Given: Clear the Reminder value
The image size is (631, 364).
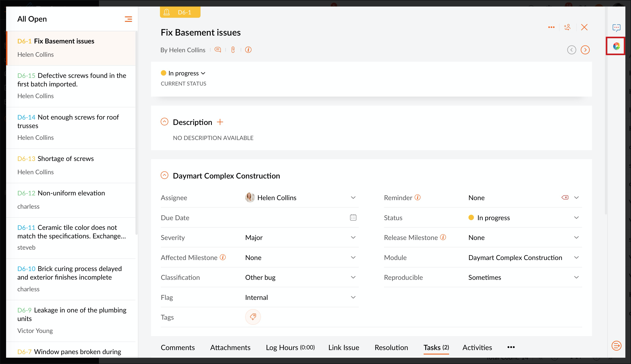Looking at the screenshot, I should 565,197.
